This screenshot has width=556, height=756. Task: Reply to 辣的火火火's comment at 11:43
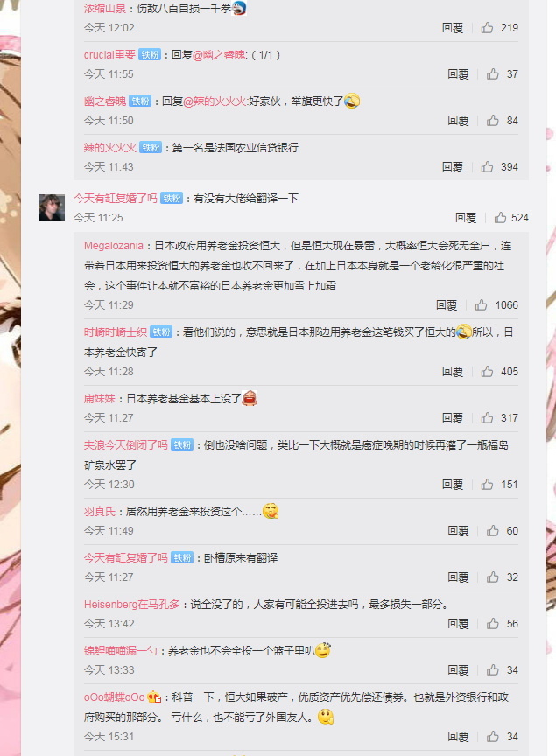tap(452, 167)
